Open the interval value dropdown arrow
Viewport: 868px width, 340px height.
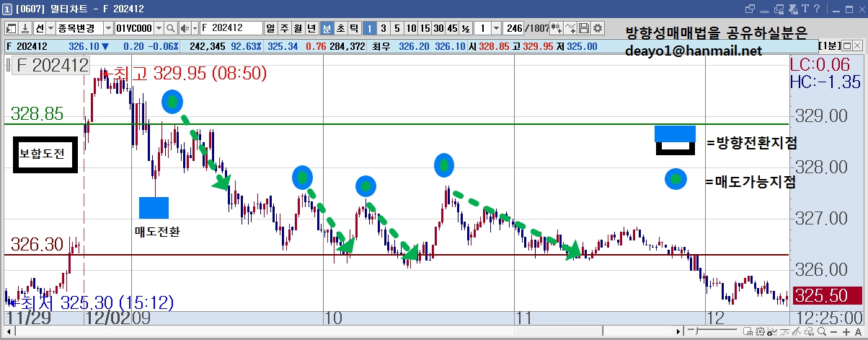(x=496, y=28)
